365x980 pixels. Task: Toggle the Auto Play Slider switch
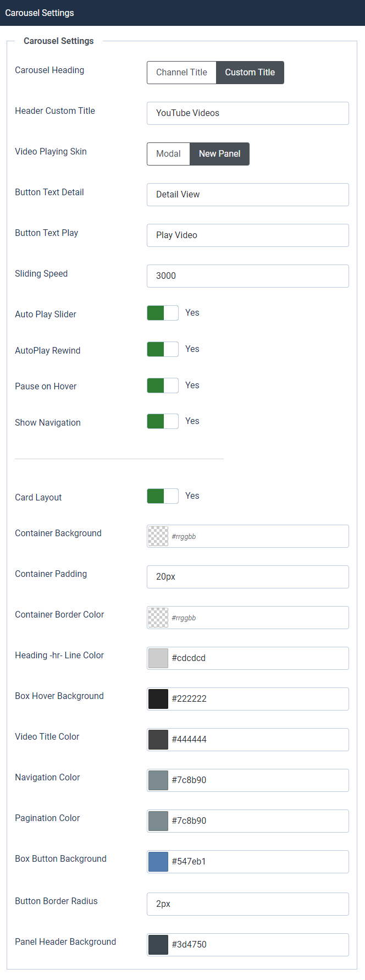[x=163, y=313]
